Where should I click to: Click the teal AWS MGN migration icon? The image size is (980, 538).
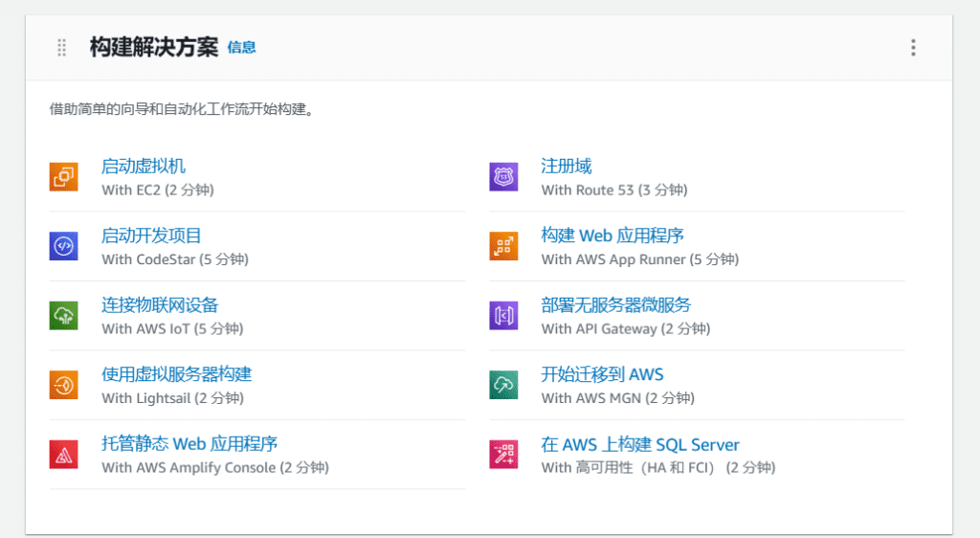coord(503,385)
